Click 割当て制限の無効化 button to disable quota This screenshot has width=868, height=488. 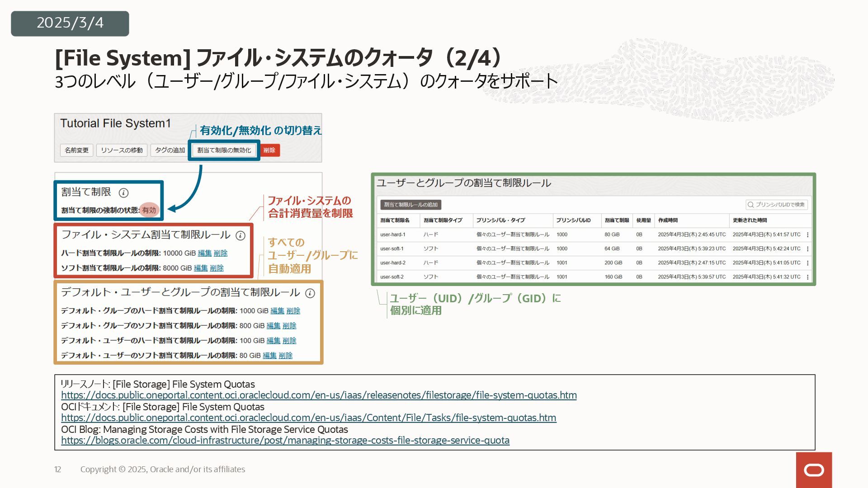coord(224,150)
